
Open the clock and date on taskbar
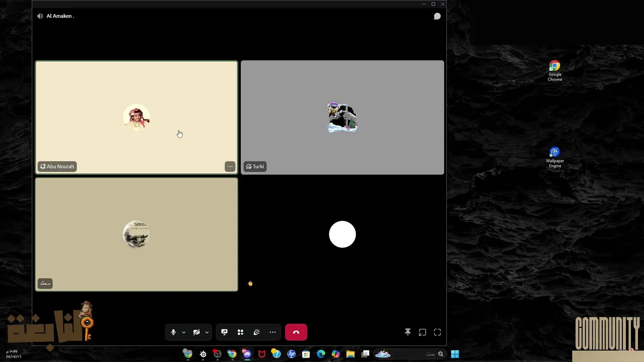coord(14,354)
